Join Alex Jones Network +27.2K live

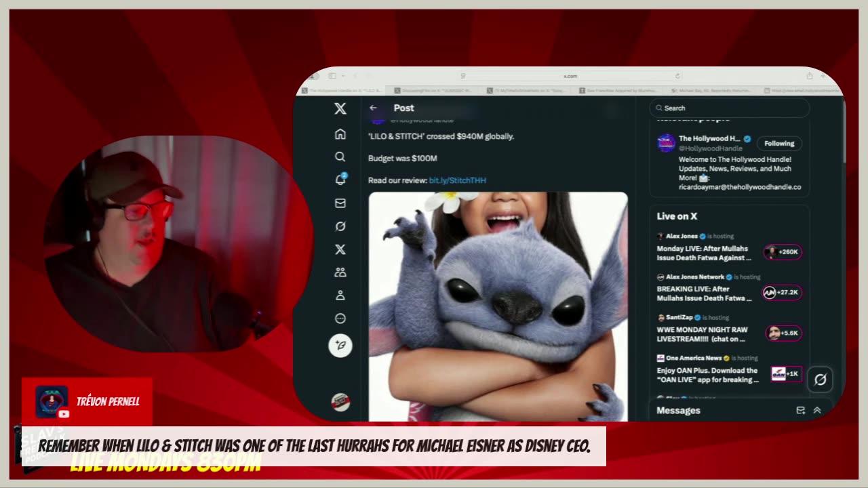(783, 292)
